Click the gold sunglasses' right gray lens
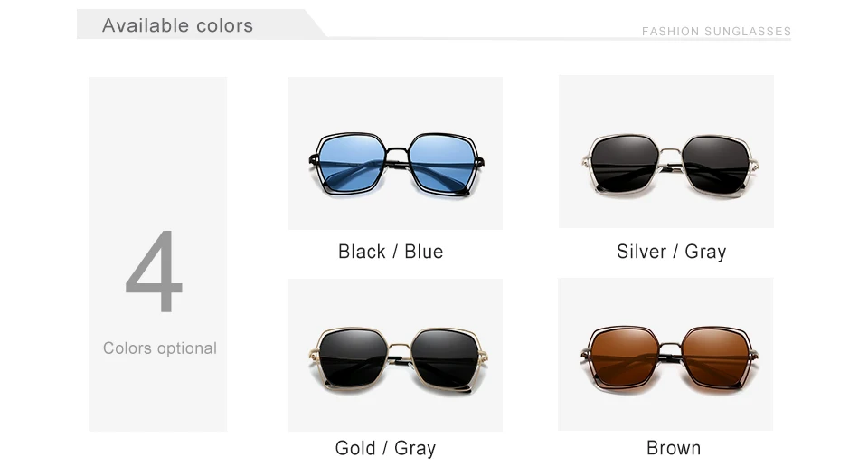This screenshot has height=467, width=868. point(446,358)
